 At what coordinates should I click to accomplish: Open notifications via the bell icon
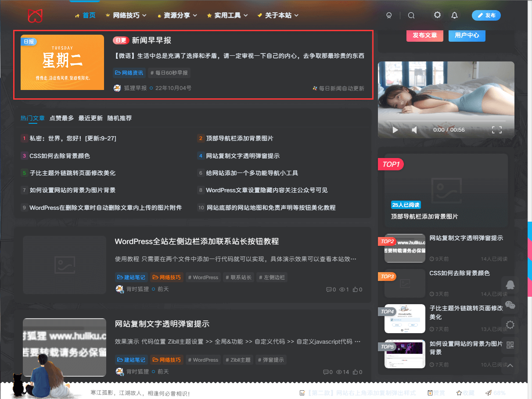(x=454, y=15)
